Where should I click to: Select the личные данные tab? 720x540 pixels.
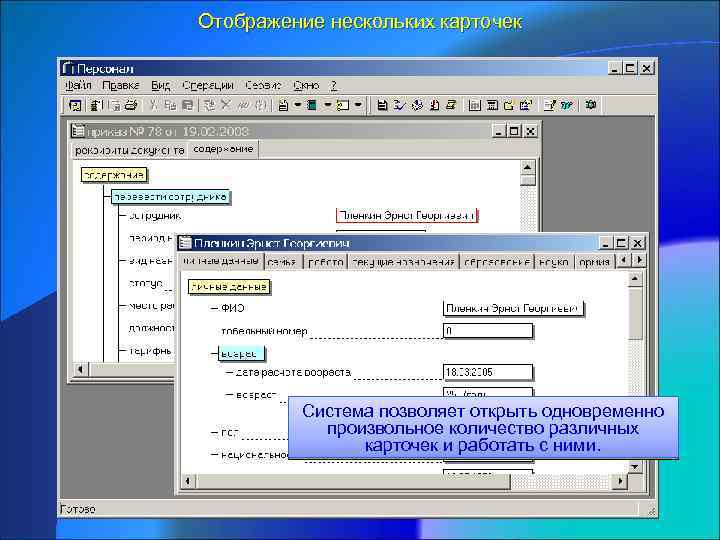tap(221, 261)
